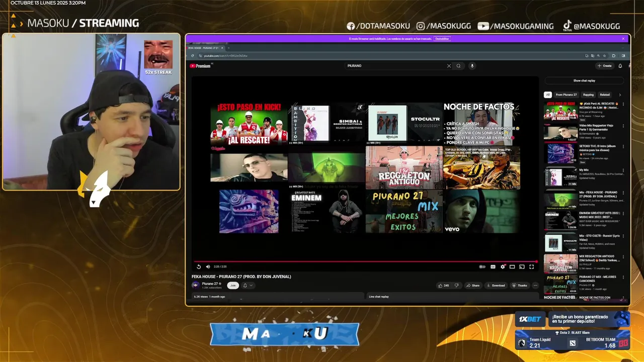
Task: Click Show chat replay button
Action: (x=584, y=80)
